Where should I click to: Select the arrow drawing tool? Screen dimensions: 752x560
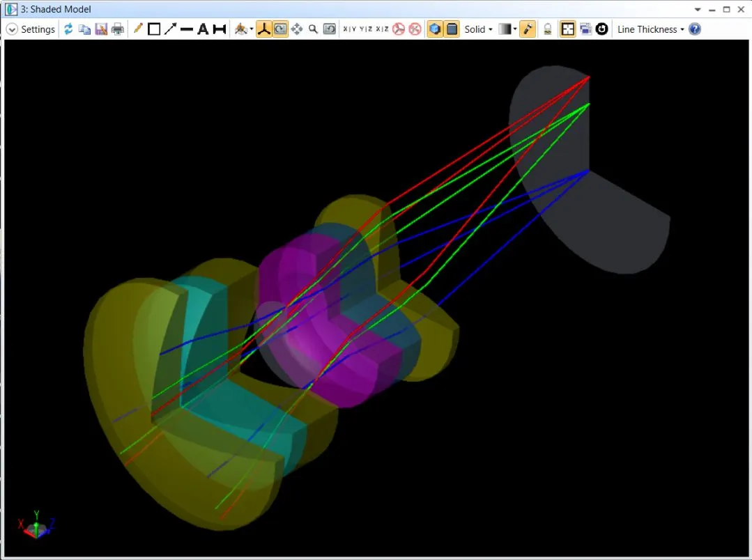pos(170,29)
